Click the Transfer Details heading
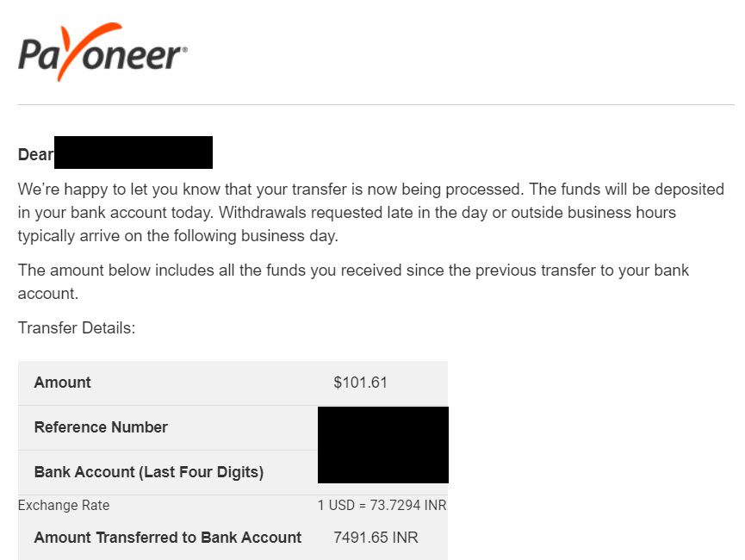The width and height of the screenshot is (745, 560). tap(77, 328)
